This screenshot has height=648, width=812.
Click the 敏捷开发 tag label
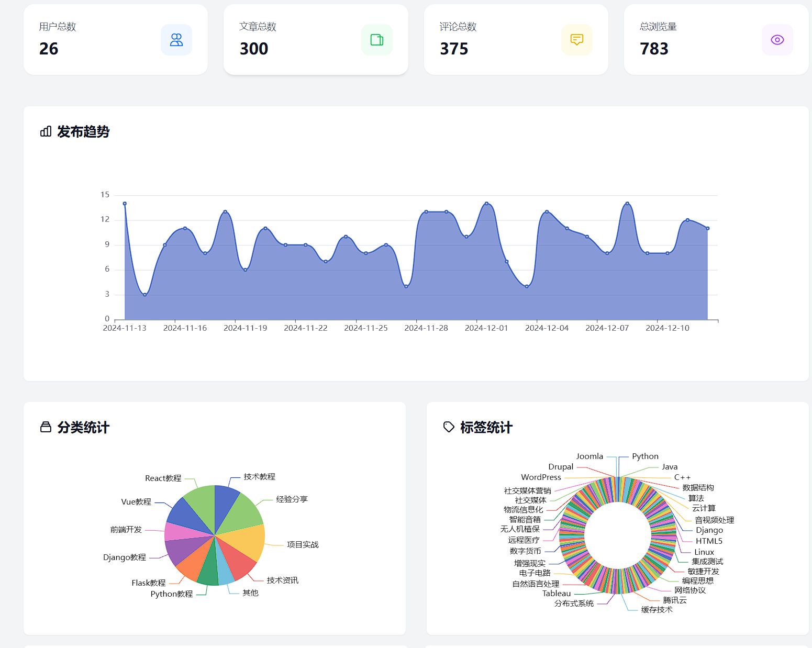click(x=703, y=572)
